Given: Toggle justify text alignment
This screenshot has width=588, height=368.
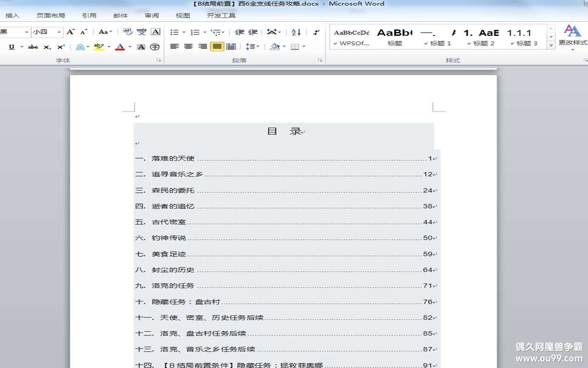Looking at the screenshot, I should (217, 46).
